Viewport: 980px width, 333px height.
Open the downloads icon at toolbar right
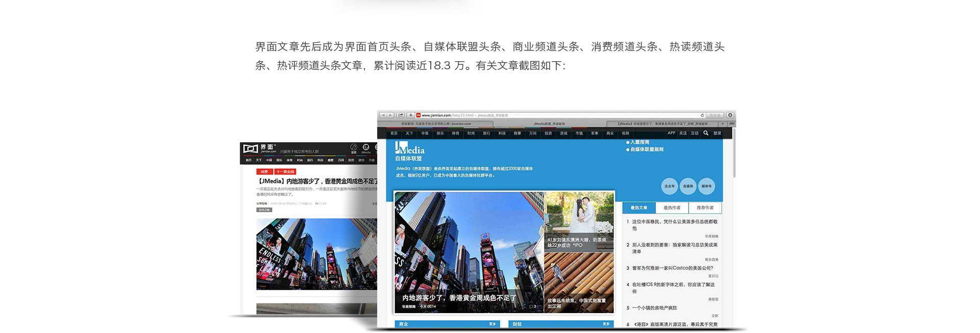730,115
